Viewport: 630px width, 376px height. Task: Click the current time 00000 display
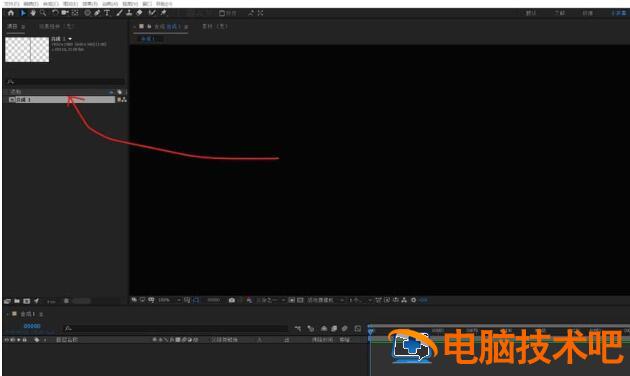tap(32, 326)
